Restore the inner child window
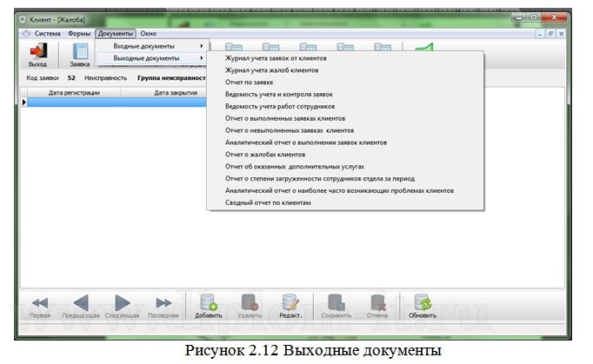593x364 pixels. tap(550, 34)
